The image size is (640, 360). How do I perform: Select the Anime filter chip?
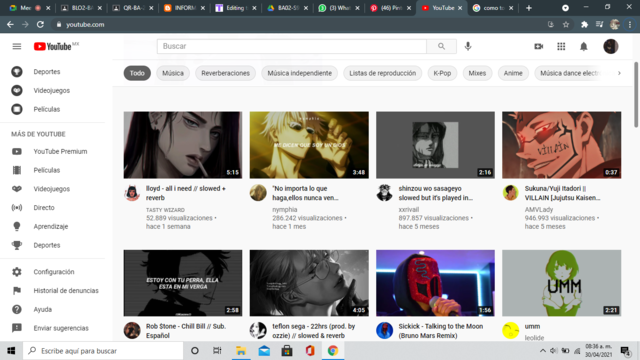coord(513,73)
